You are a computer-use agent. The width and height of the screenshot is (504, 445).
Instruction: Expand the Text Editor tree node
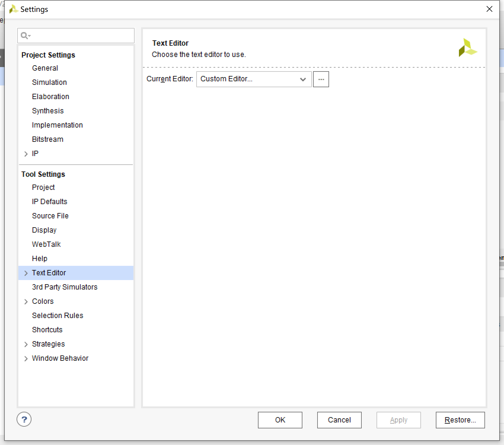[x=26, y=273]
